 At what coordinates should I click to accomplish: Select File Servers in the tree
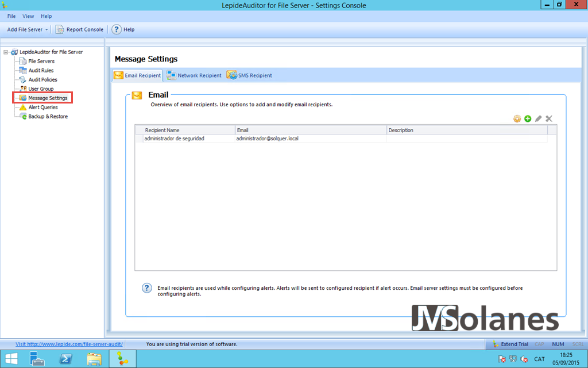41,61
